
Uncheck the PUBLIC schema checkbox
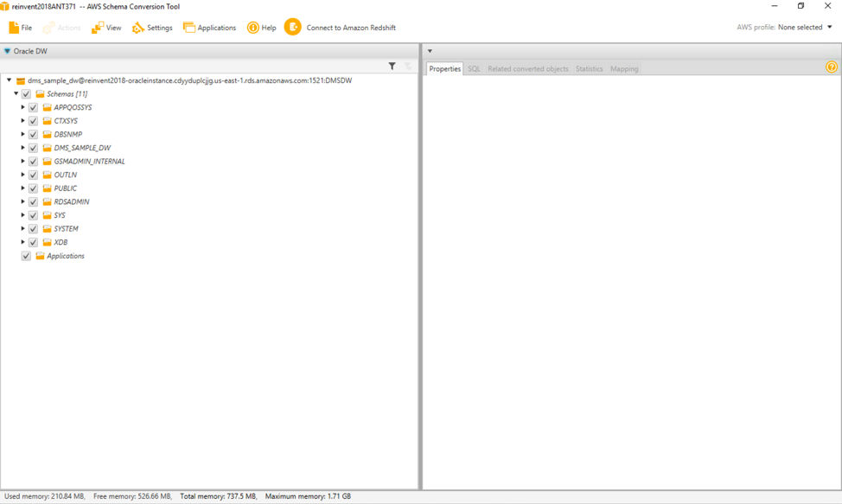point(34,188)
